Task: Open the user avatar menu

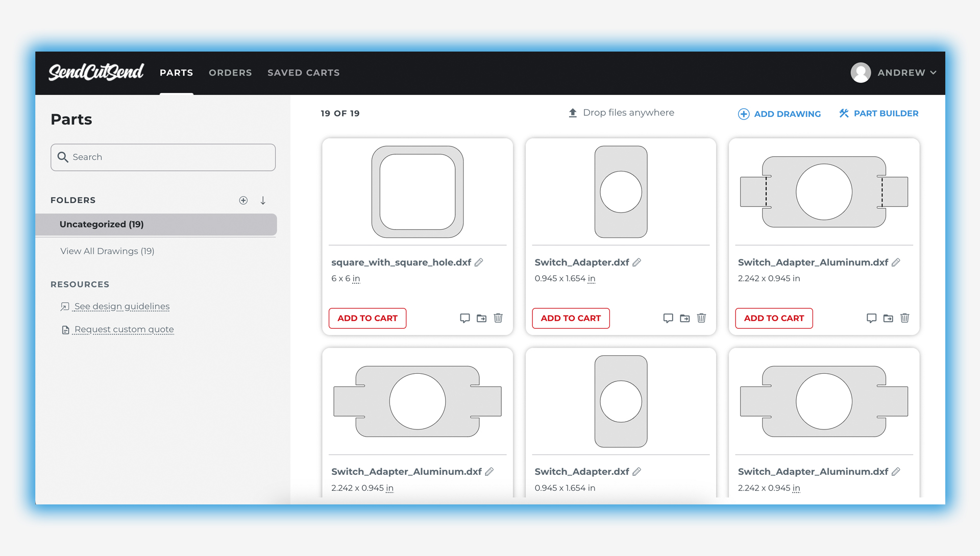Action: [861, 72]
